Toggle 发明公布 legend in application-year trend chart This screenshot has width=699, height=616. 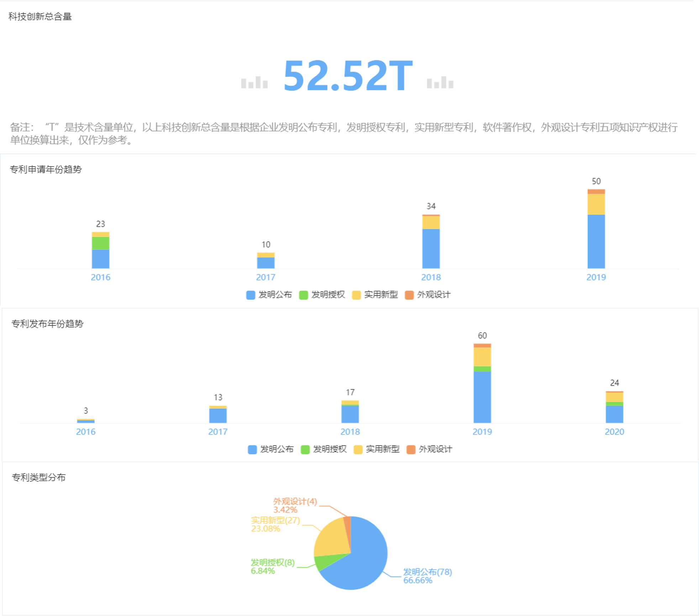click(x=269, y=295)
